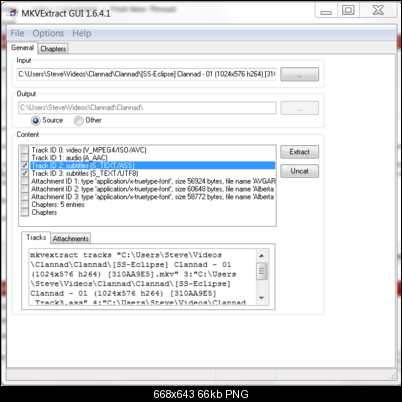Check the last 'Chapters' checkbox in list
Image resolution: width=402 pixels, height=402 pixels.
[25, 212]
